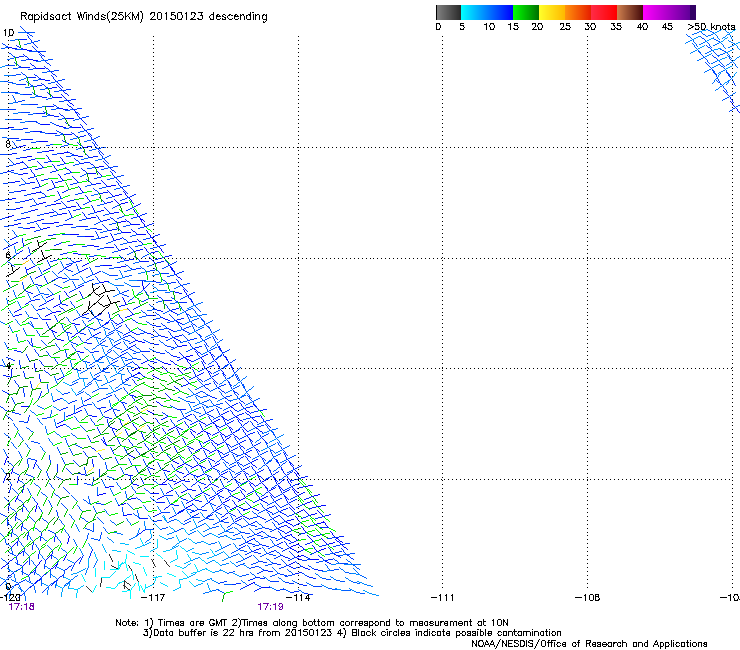Click the 'NOAA/NESDIS/Office of Research and Applications' credit
Viewport: 740px width, 650px height.
pos(589,644)
